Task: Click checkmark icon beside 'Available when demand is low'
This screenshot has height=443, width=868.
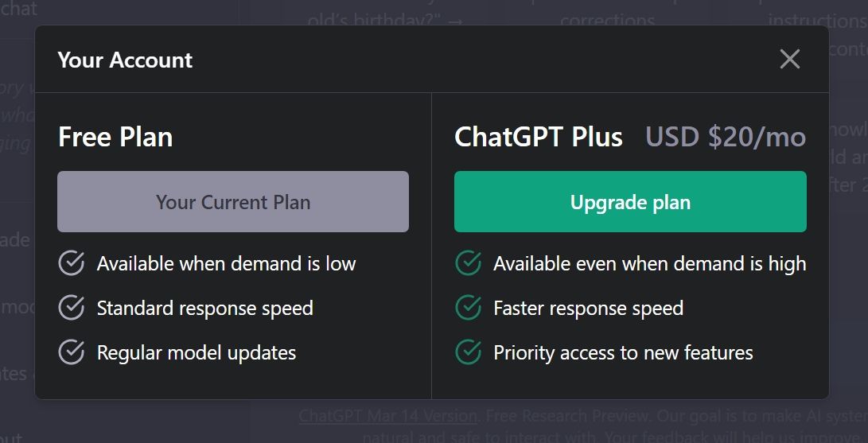Action: coord(72,263)
